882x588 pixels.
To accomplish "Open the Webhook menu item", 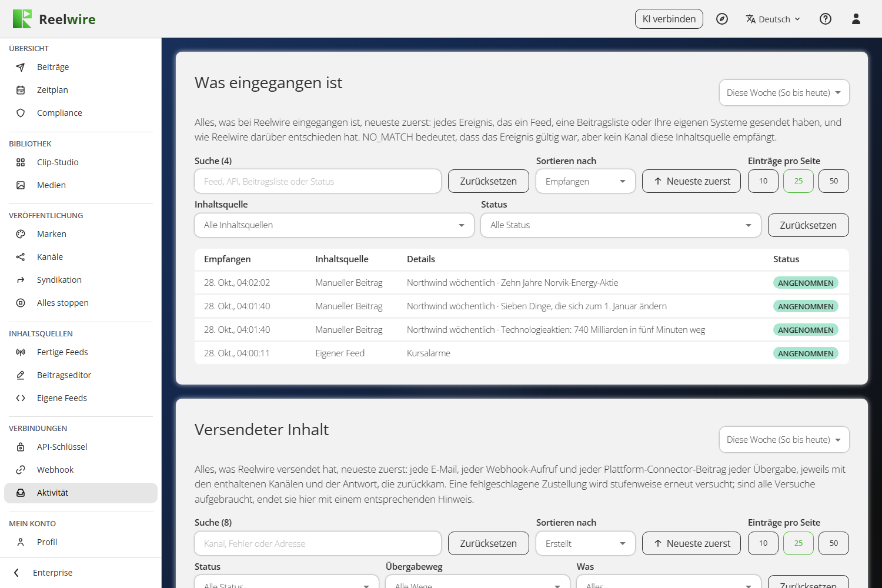I will (81, 470).
